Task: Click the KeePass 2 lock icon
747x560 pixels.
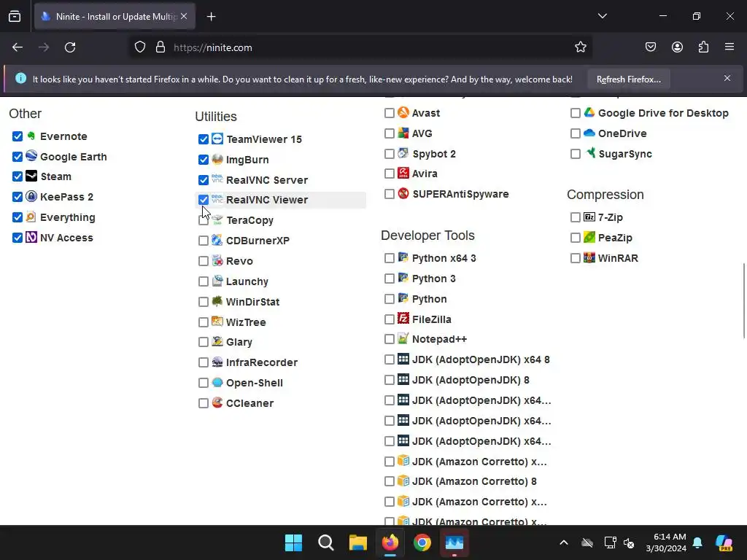Action: [31, 196]
